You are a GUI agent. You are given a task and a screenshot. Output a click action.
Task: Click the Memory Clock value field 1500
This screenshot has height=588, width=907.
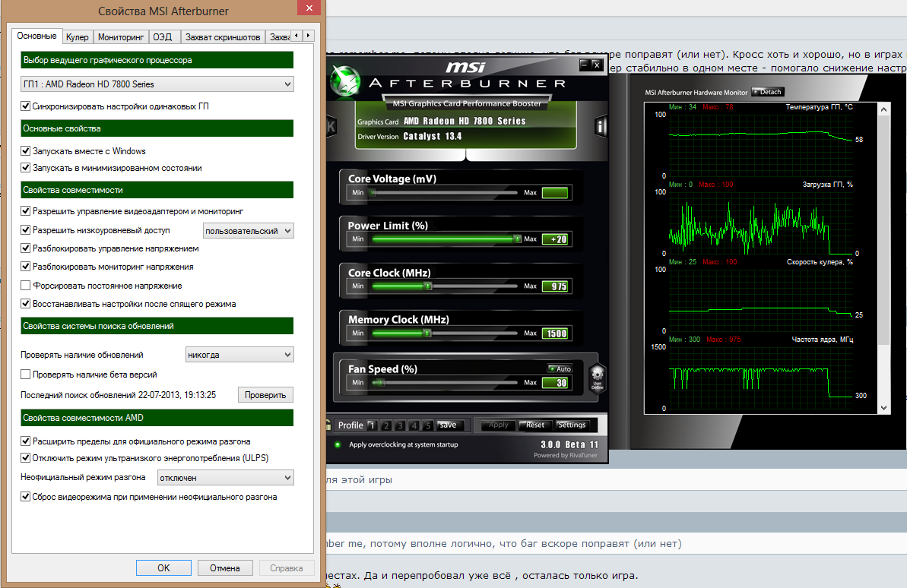click(x=555, y=334)
